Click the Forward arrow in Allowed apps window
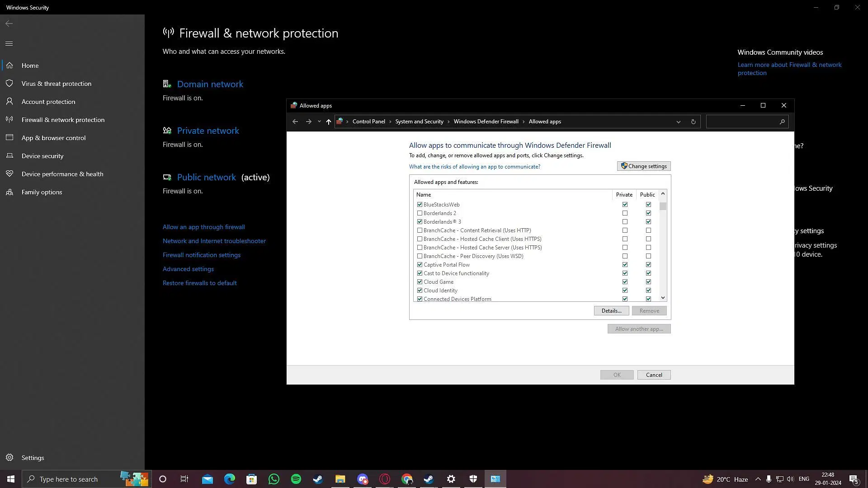Image resolution: width=868 pixels, height=488 pixels. click(309, 122)
